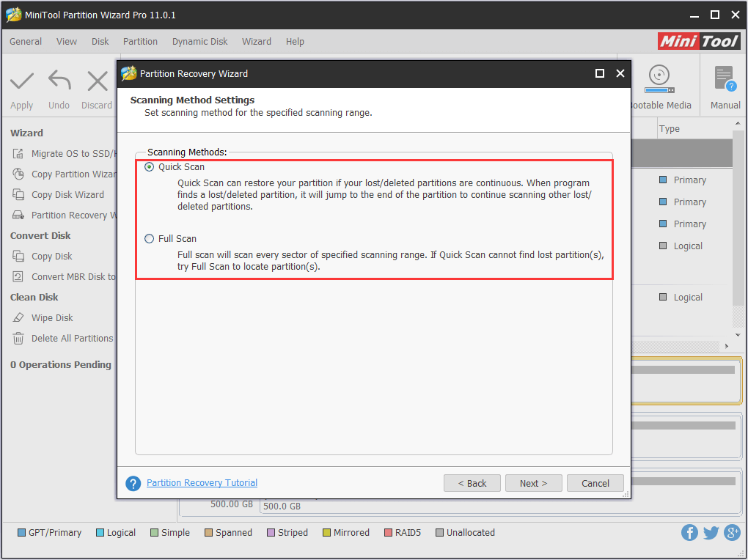Minimize the MiniTool Partition Wizard window
Screen dimensions: 748x560
694,15
